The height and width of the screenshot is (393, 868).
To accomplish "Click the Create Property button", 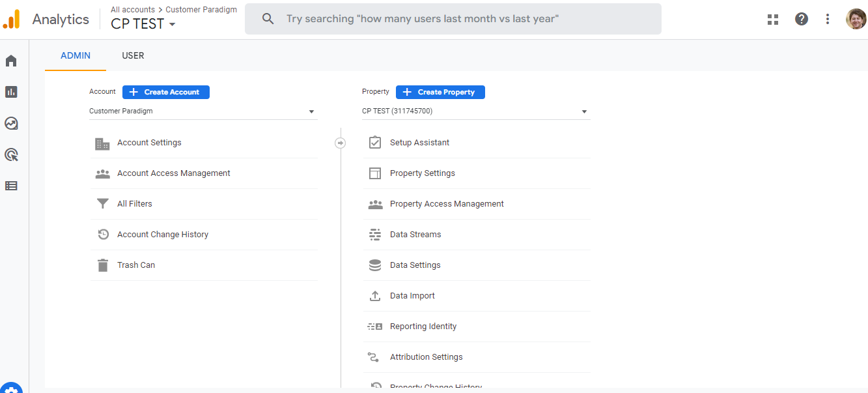I will tap(440, 92).
